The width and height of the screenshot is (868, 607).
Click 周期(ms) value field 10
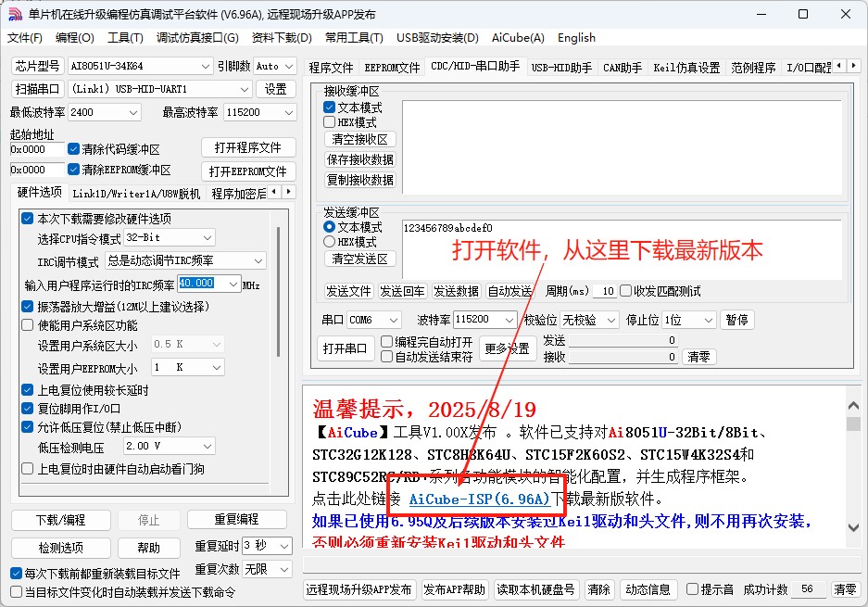pyautogui.click(x=605, y=291)
